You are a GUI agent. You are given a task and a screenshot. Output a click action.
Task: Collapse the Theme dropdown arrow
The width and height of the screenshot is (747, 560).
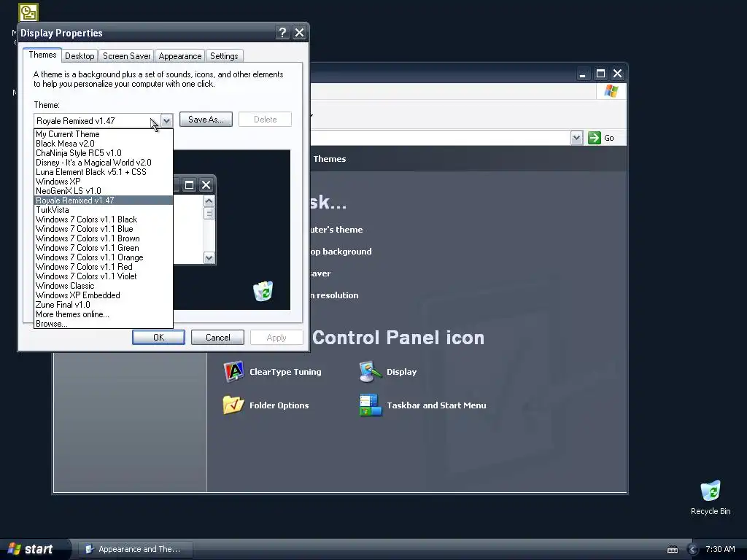(x=166, y=121)
